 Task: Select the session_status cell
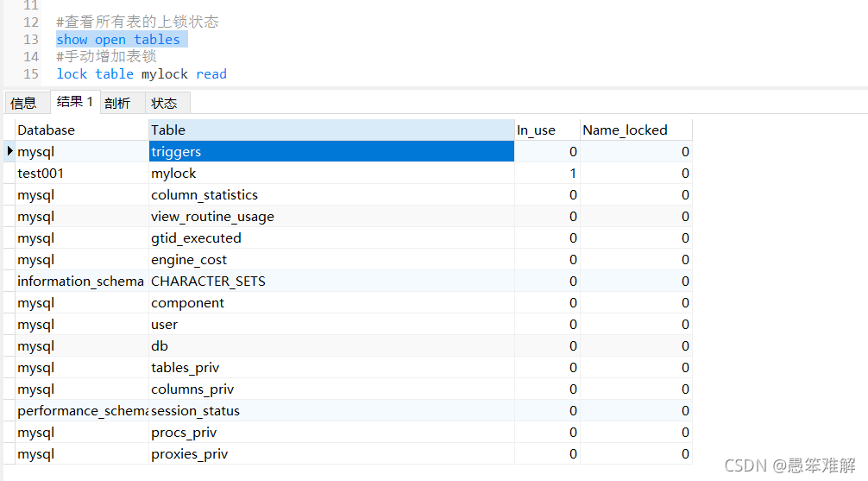[331, 411]
